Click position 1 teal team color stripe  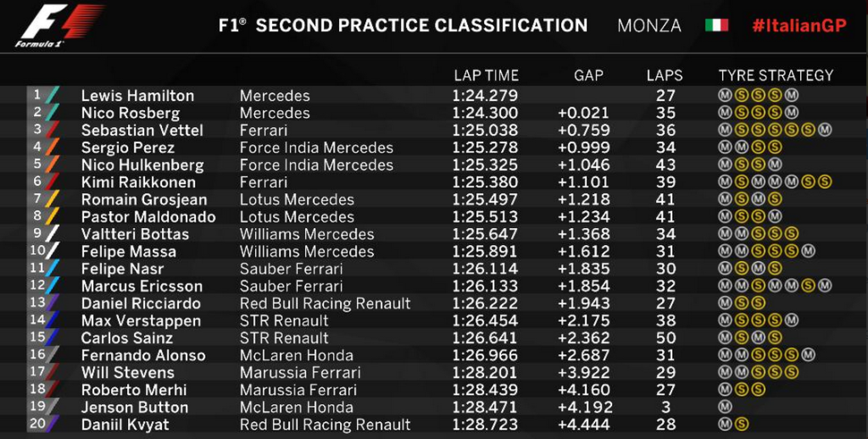pos(52,95)
